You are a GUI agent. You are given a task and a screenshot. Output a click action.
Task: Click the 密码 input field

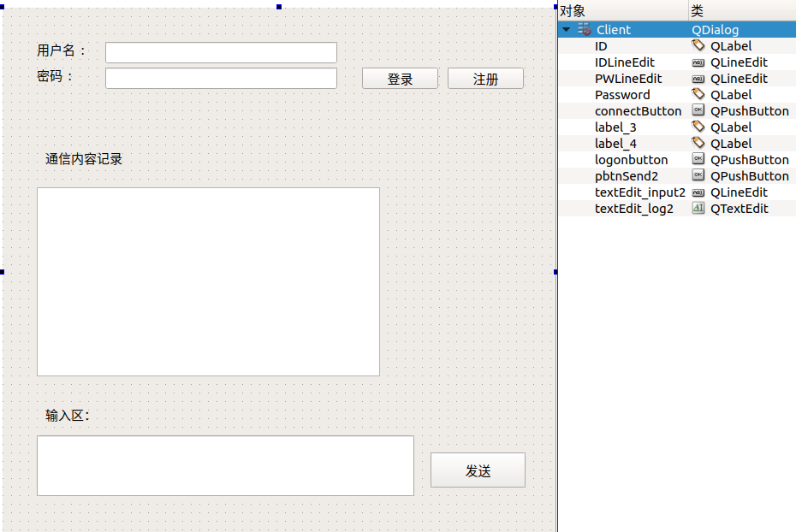coord(220,78)
